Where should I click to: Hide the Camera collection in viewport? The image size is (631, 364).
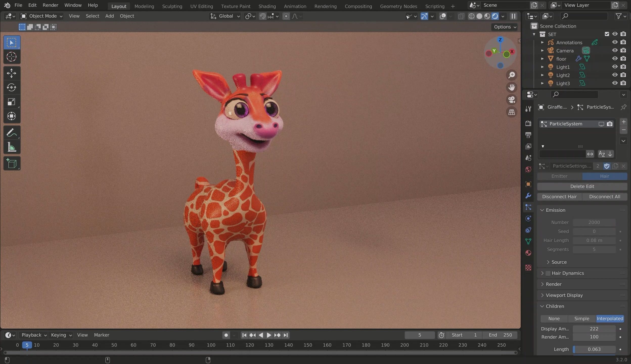(615, 50)
